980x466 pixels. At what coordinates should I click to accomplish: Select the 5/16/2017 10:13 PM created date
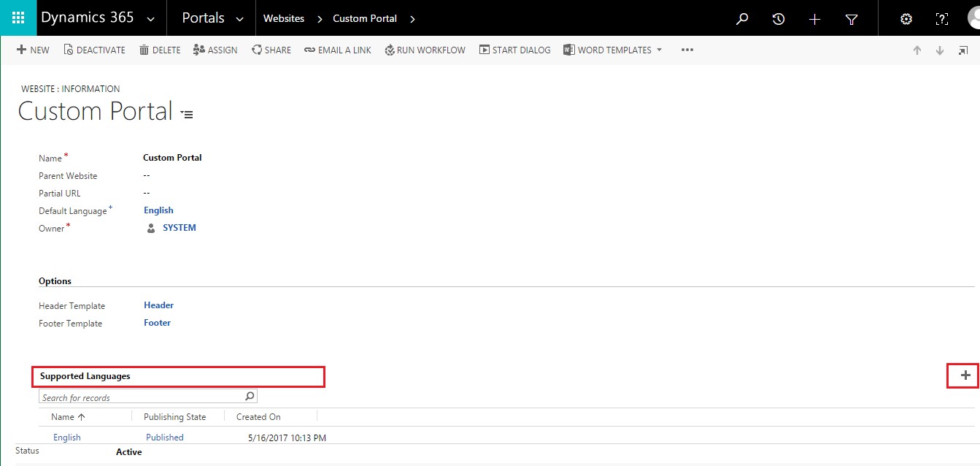pyautogui.click(x=287, y=438)
